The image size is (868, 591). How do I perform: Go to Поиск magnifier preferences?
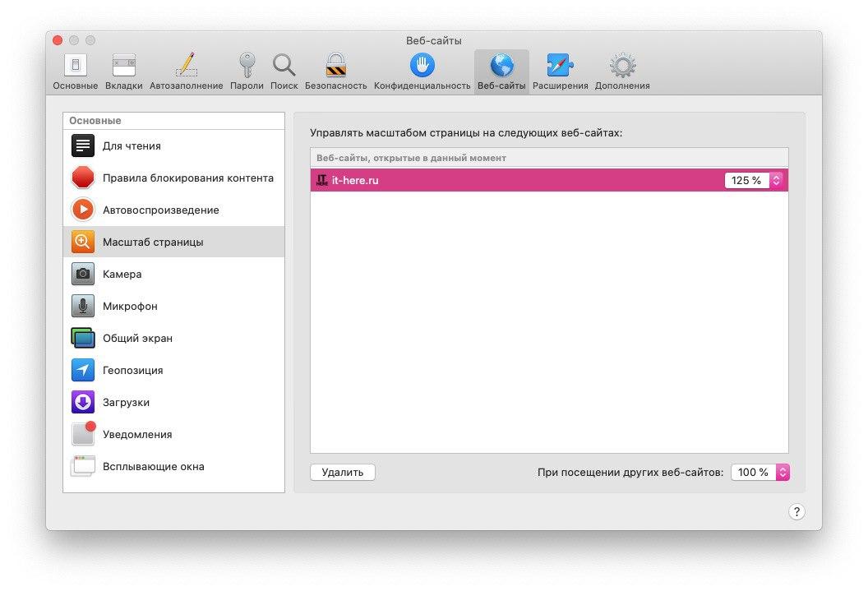click(x=284, y=72)
